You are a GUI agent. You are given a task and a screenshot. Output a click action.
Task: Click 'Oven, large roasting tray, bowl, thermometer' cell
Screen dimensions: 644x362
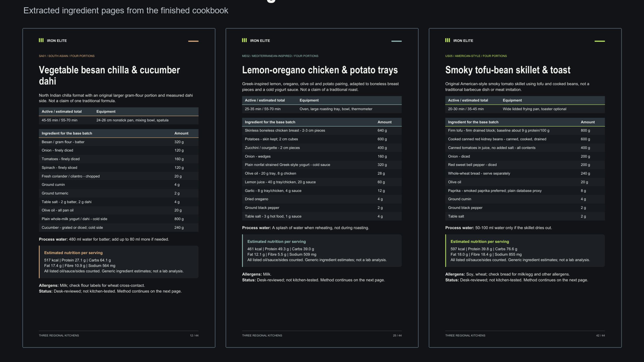[x=336, y=109]
